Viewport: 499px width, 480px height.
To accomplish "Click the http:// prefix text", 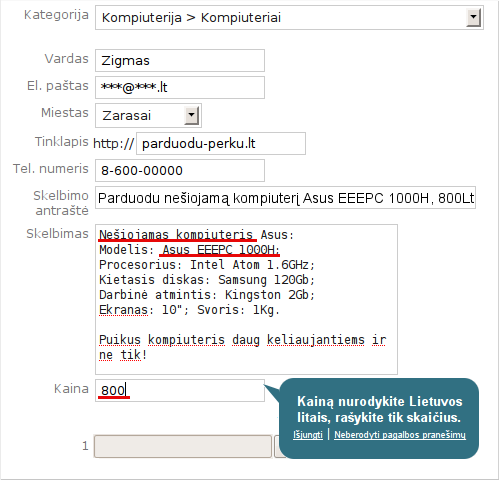I will pos(113,144).
